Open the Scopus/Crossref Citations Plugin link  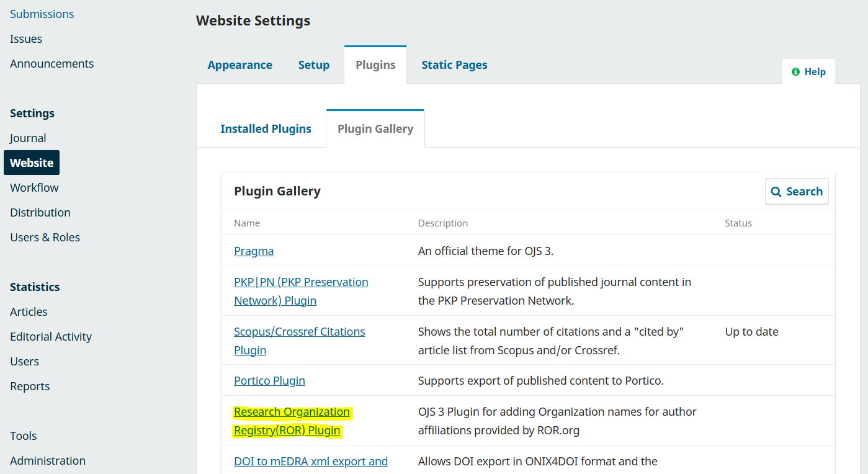tap(299, 341)
